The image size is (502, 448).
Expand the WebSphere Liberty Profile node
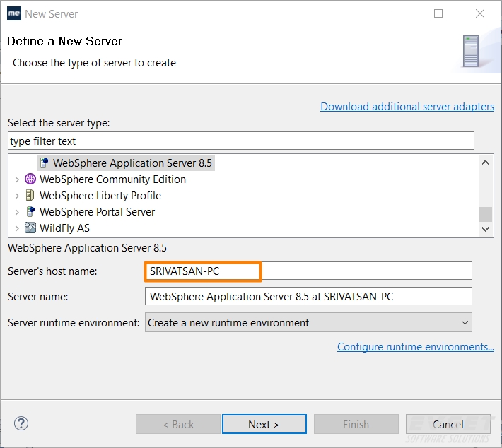(x=17, y=196)
